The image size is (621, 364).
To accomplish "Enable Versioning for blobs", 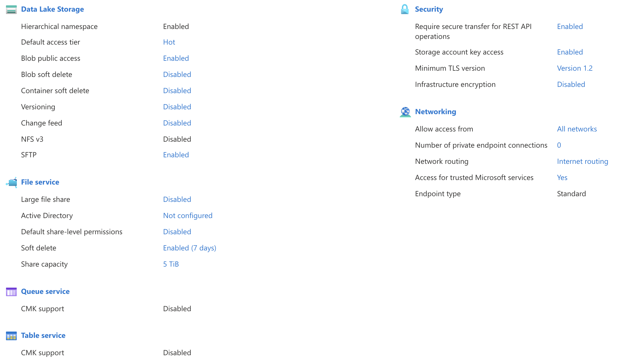I will (177, 106).
